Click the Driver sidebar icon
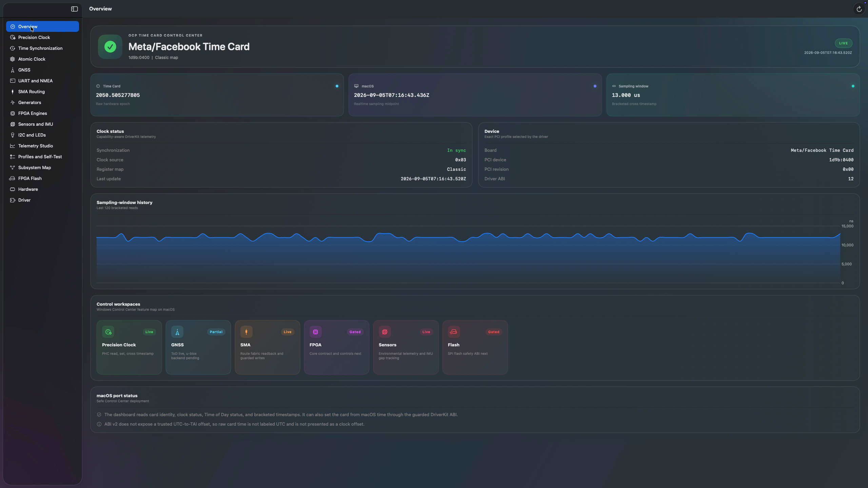Screen dimensions: 868x488 pos(13,200)
